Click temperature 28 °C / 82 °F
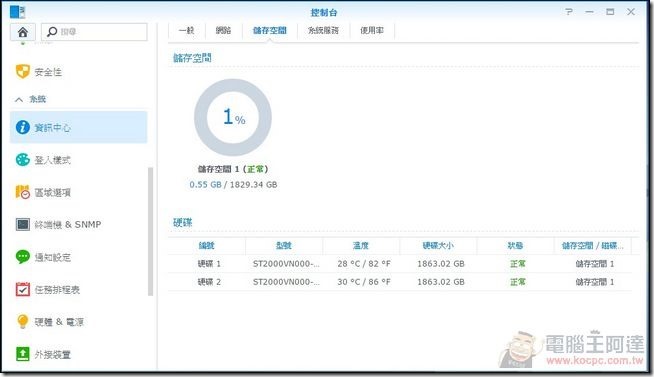 [364, 264]
